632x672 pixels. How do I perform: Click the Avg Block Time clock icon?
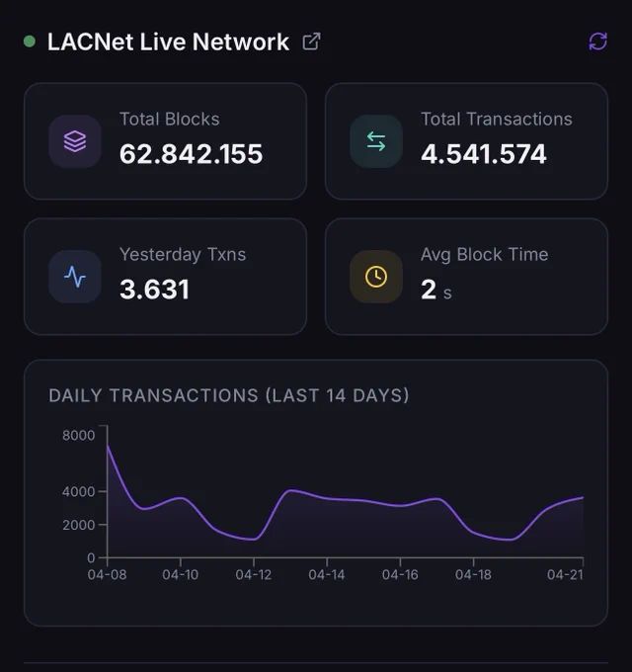376,277
